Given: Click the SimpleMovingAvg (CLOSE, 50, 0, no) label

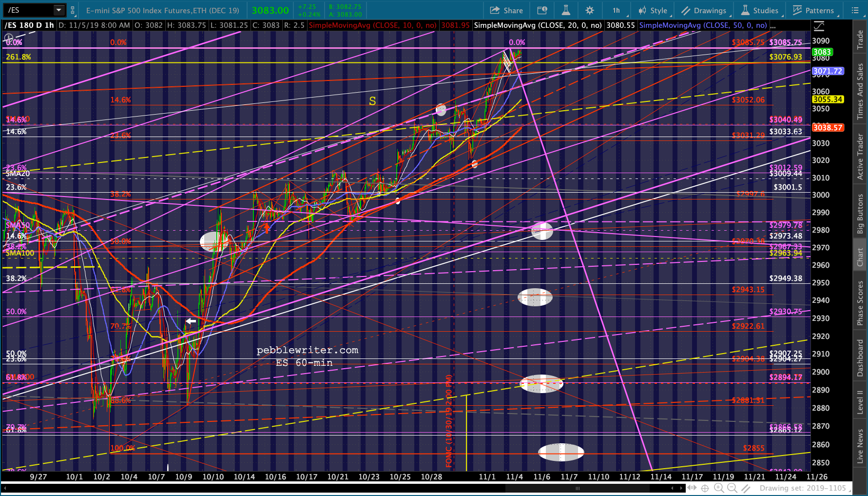Looking at the screenshot, I should (x=703, y=25).
